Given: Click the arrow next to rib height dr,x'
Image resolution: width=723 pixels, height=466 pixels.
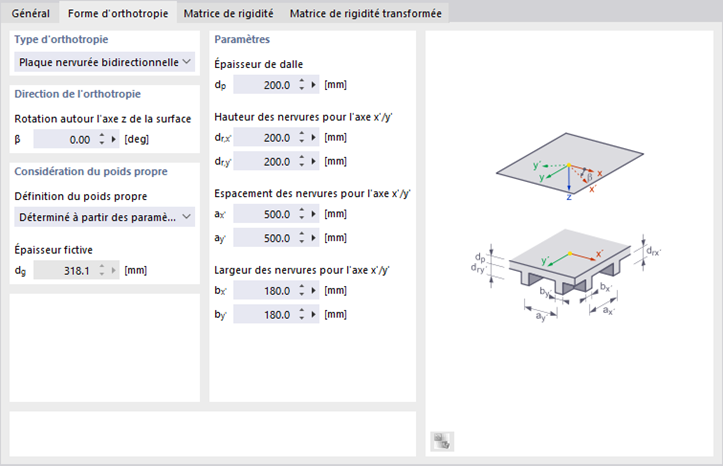Looking at the screenshot, I should click(314, 138).
